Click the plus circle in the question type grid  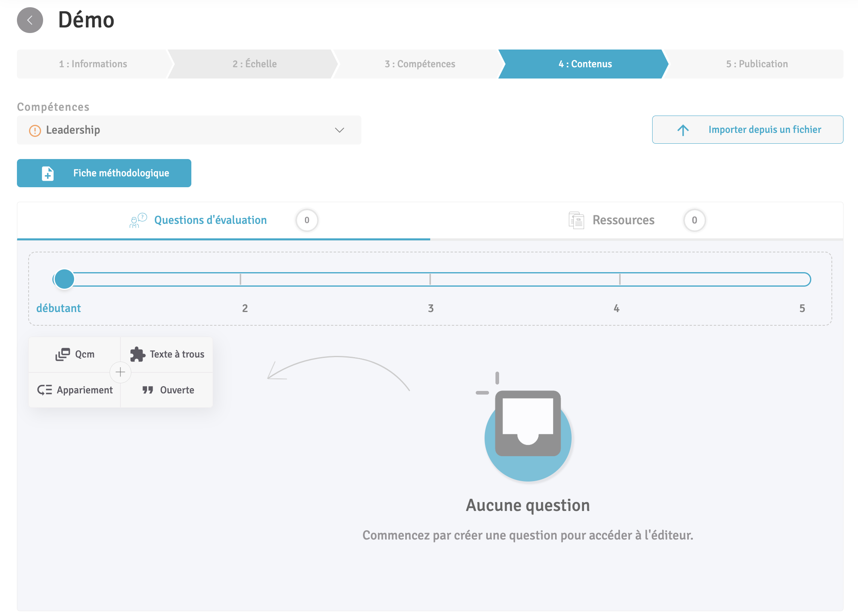pyautogui.click(x=120, y=372)
